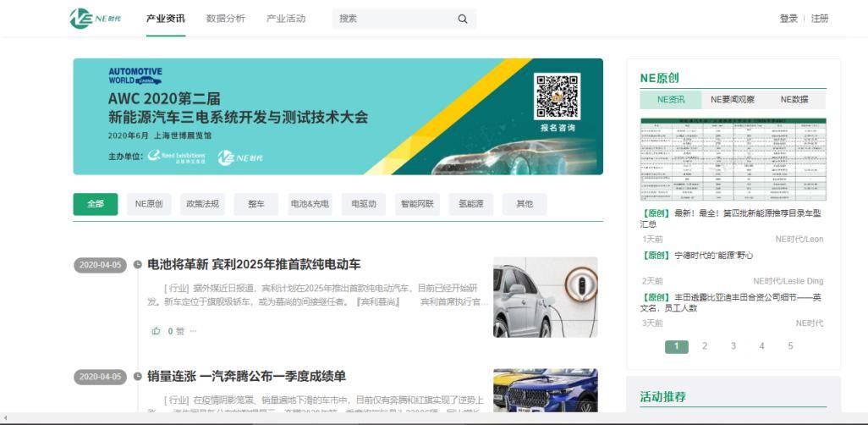Switch to the NE要闻观察 sidebar tab
Screen dimensions: 868x425
click(733, 100)
